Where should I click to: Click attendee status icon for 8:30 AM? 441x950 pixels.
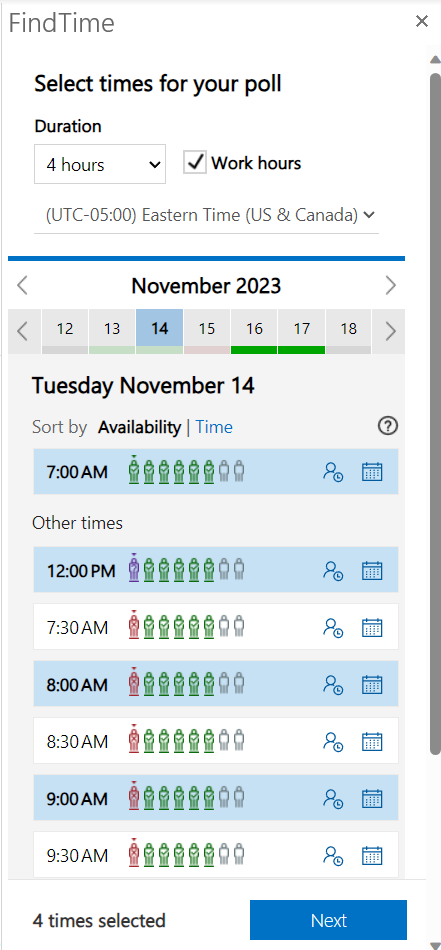point(333,741)
